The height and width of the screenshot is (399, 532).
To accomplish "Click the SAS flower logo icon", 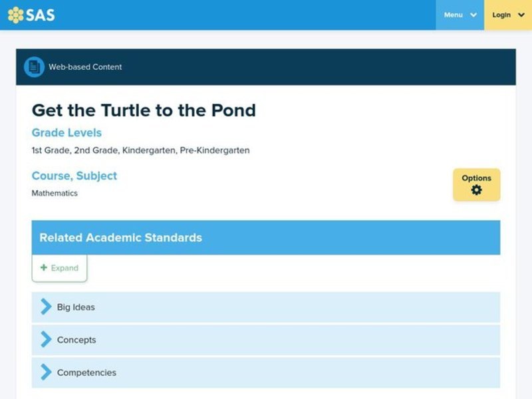I will click(x=15, y=14).
